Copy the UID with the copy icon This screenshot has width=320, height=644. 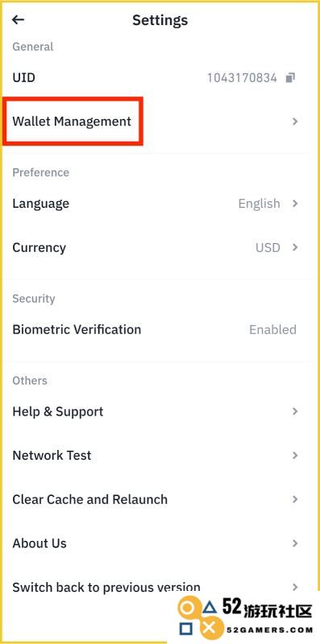[291, 77]
